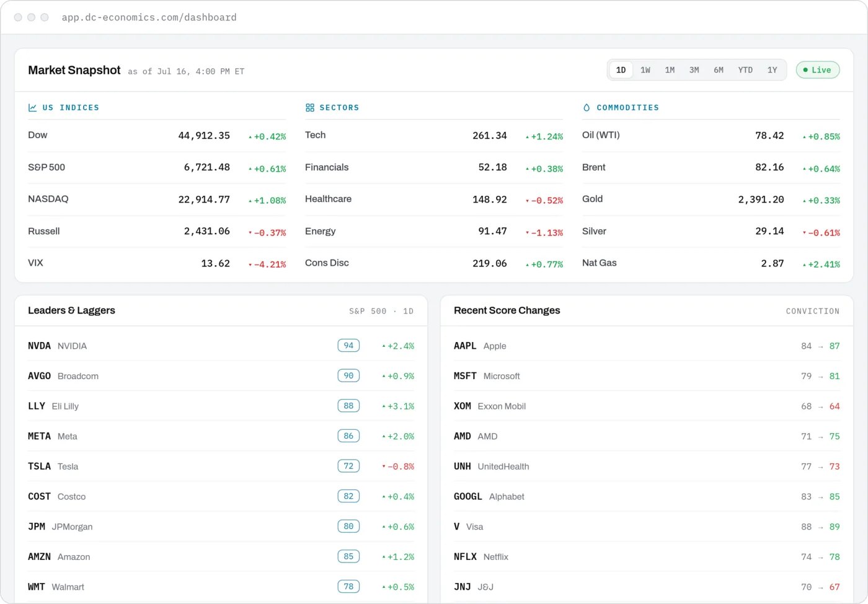
Task: Click the V Visa score change row
Action: point(647,527)
